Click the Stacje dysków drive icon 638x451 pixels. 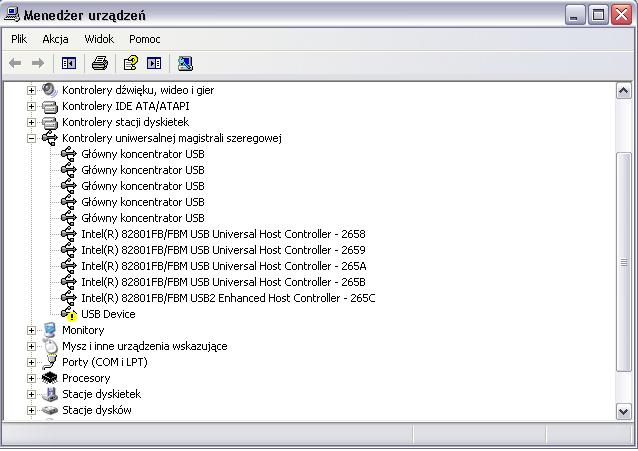point(50,410)
